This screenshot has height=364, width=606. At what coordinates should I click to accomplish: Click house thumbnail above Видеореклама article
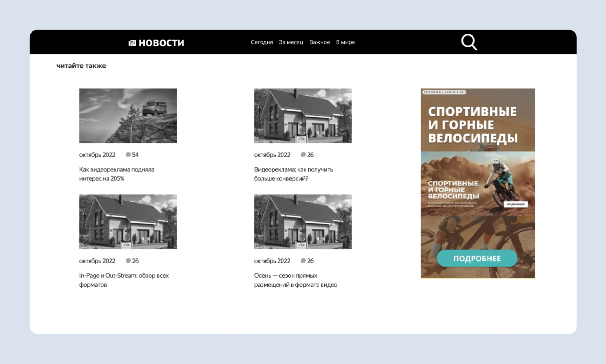point(303,116)
